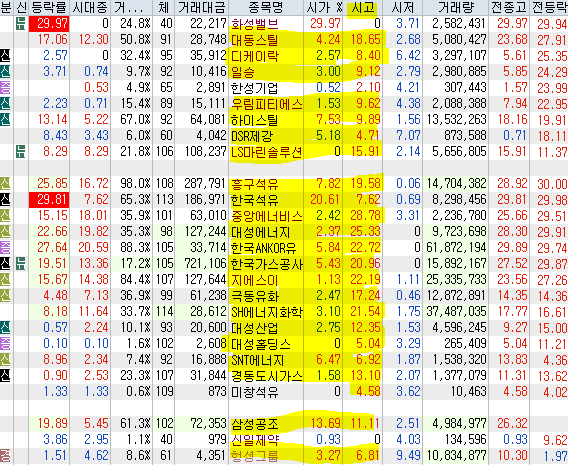Screen dimensions: 568x465
Task: Click the 신 badge in the 디케이락 row
Action: [5, 56]
